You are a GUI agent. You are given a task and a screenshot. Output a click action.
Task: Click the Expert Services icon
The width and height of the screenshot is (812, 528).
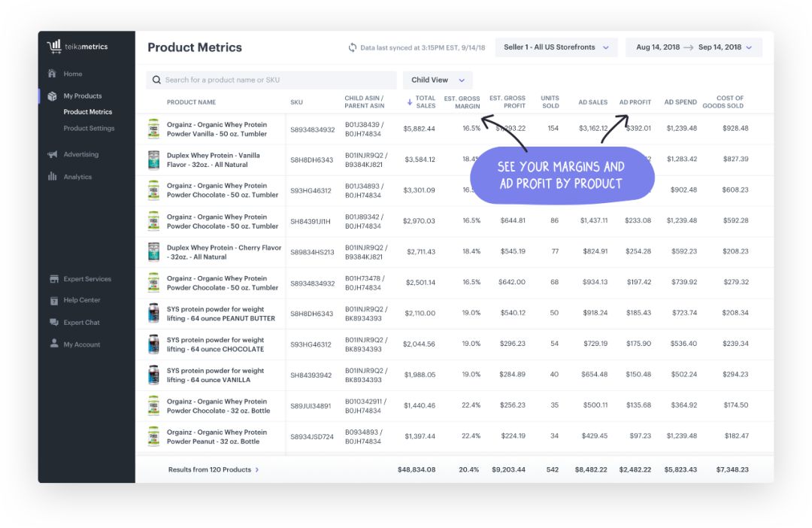click(54, 279)
